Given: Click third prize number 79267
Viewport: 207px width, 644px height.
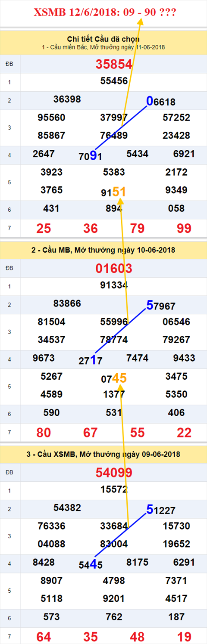Looking at the screenshot, I should (x=176, y=340).
